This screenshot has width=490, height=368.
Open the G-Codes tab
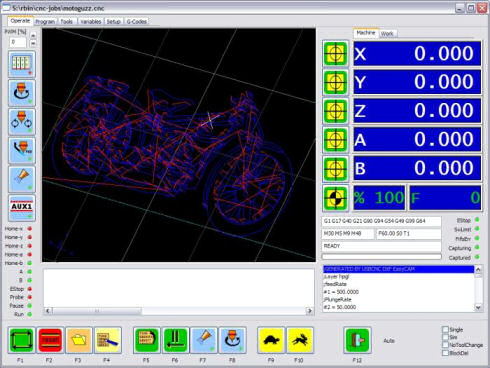[x=137, y=22]
